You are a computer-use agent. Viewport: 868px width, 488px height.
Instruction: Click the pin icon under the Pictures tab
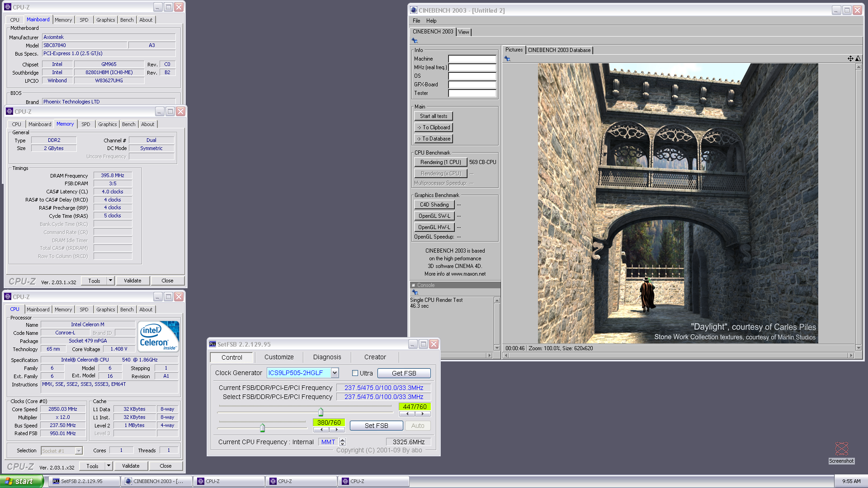507,59
